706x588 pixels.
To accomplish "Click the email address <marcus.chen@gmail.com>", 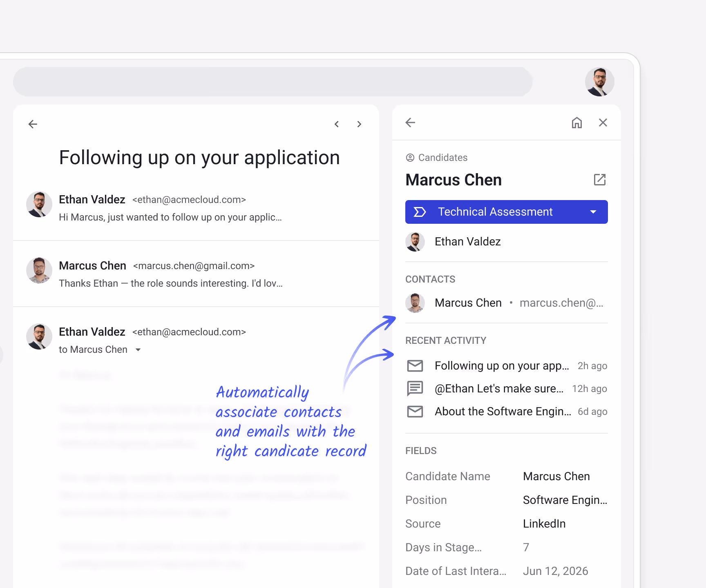I will tap(194, 266).
